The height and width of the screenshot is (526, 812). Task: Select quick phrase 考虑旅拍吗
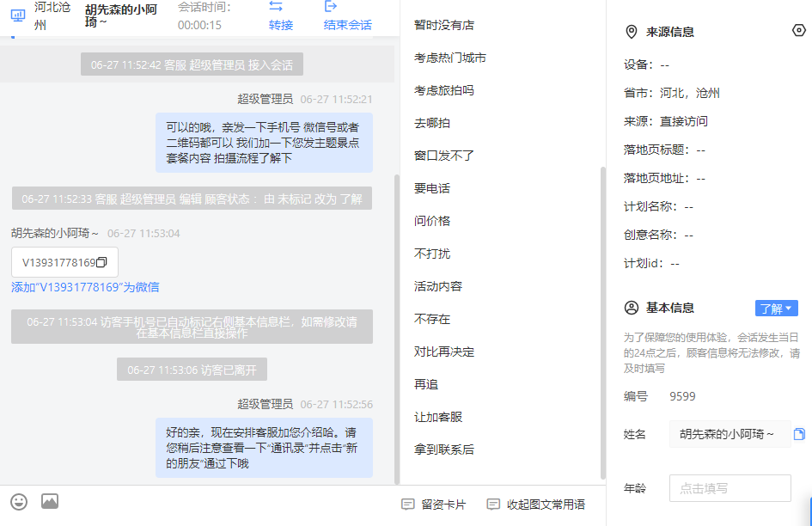click(x=444, y=90)
